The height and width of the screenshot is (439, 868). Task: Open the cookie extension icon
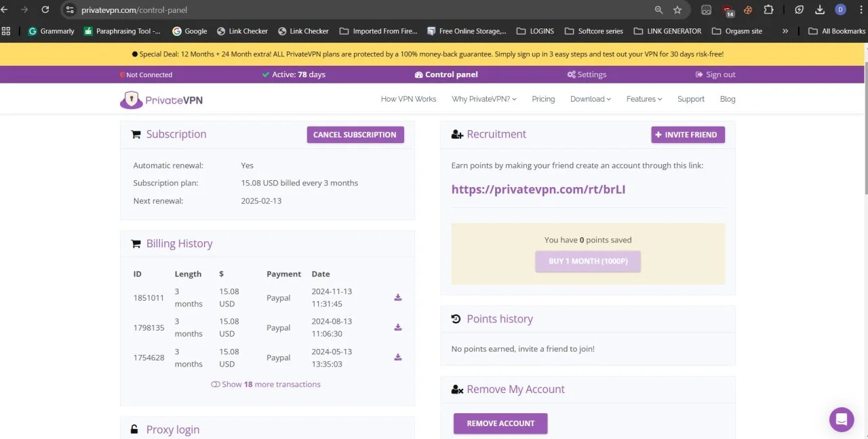[748, 10]
